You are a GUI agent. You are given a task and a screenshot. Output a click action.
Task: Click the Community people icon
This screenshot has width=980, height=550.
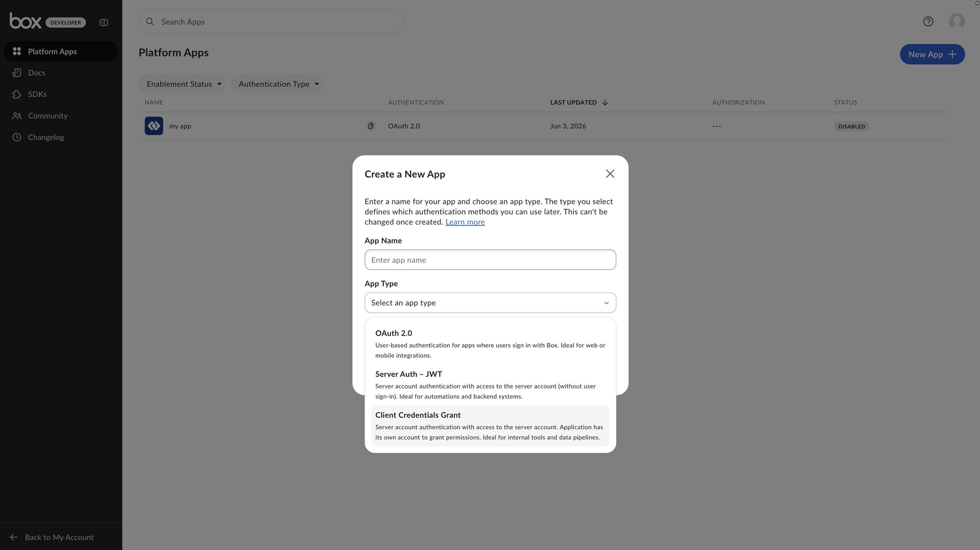click(17, 116)
